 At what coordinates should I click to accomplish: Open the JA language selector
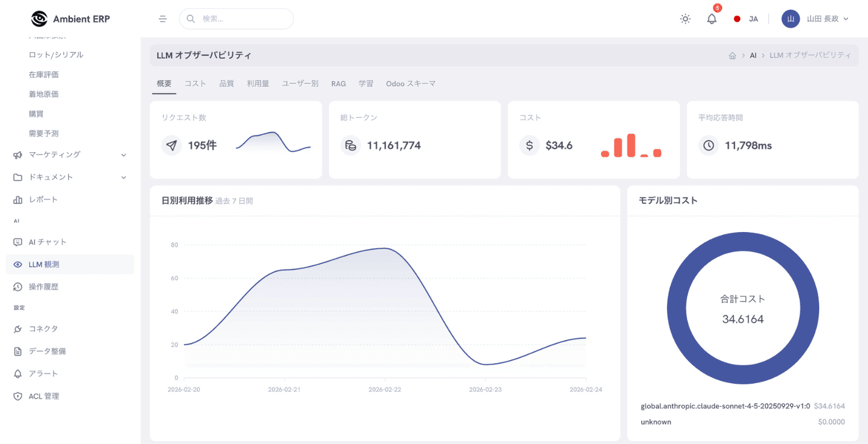[746, 19]
